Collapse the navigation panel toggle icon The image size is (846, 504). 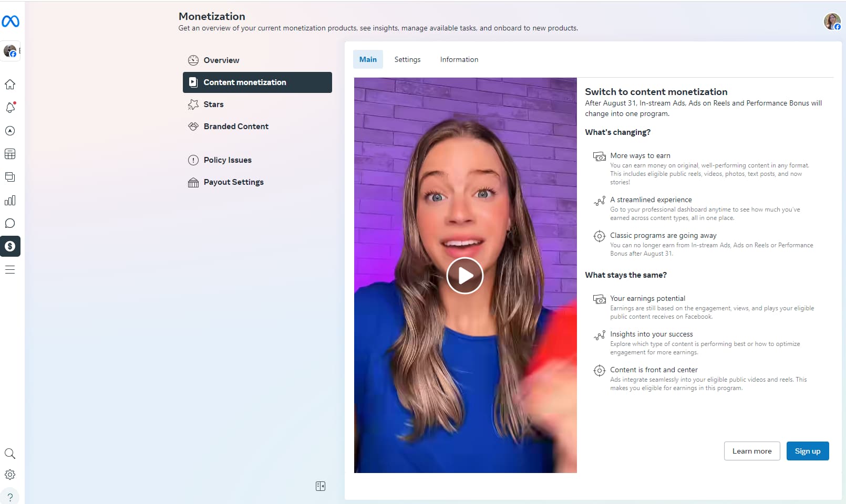coord(321,486)
